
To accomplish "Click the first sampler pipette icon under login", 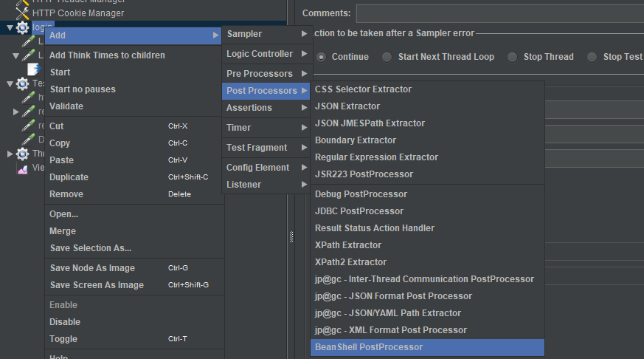I will click(28, 41).
